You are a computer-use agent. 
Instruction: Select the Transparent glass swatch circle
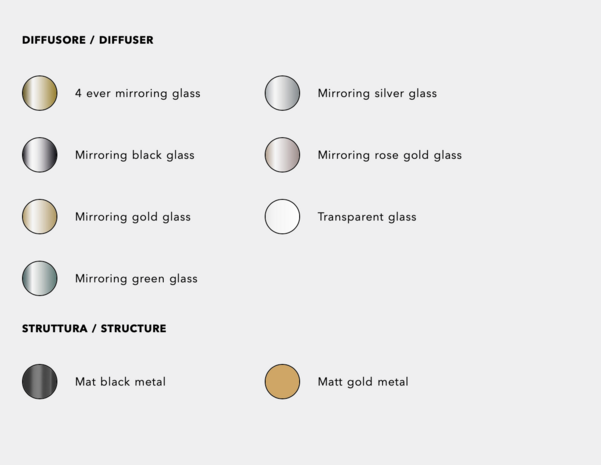(x=282, y=217)
